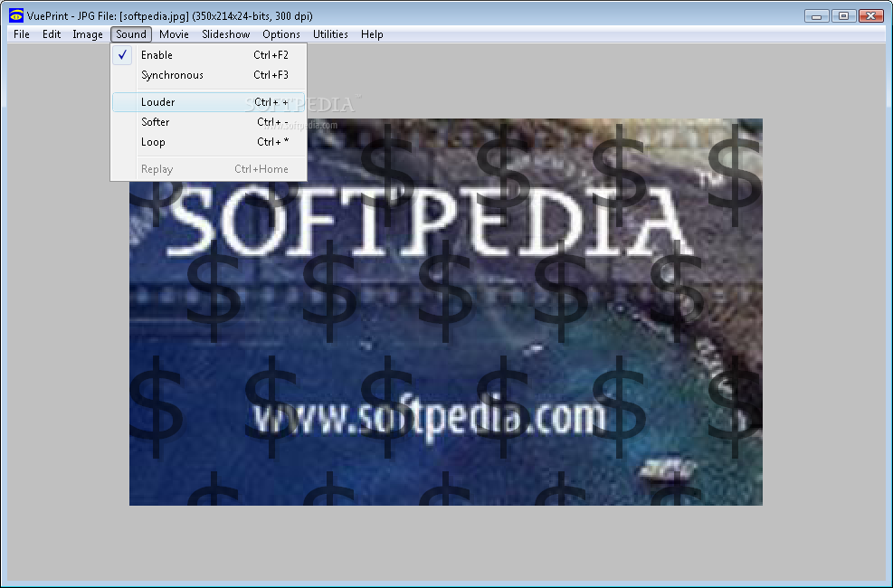
Task: Open the Image menu
Action: coord(88,34)
